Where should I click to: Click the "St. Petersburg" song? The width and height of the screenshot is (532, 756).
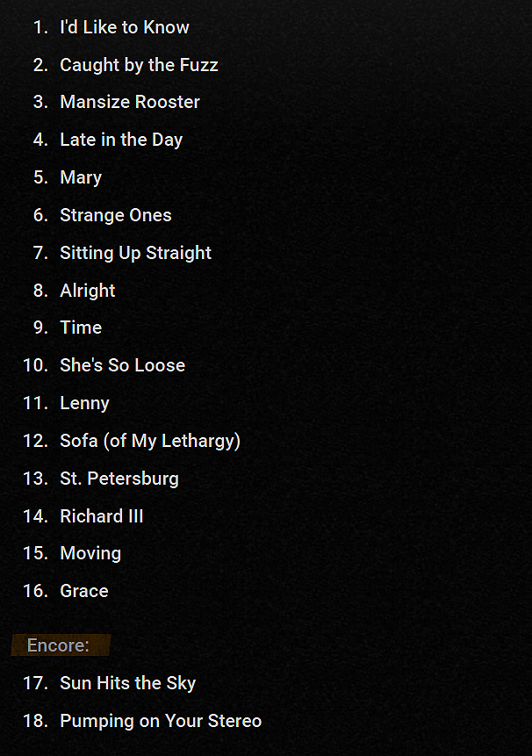(119, 479)
